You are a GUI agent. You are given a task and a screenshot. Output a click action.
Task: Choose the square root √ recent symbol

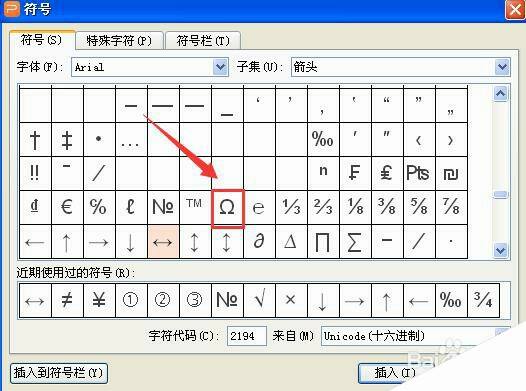point(259,300)
